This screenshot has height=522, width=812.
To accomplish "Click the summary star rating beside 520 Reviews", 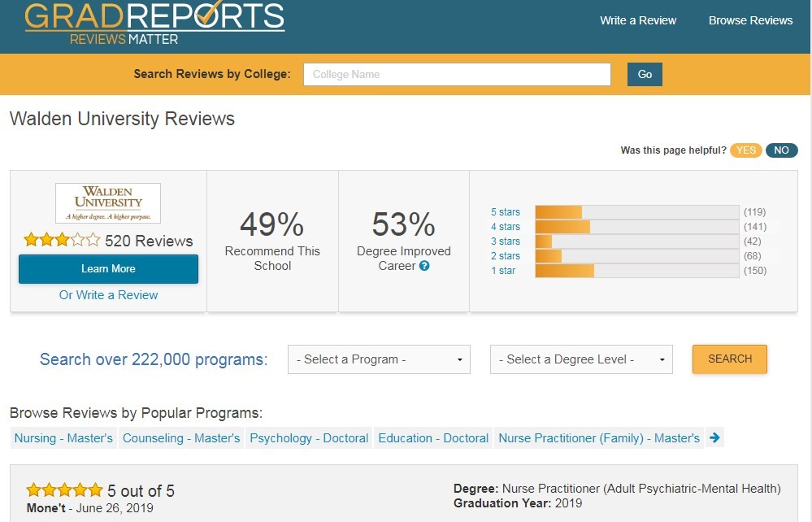I will pos(62,240).
